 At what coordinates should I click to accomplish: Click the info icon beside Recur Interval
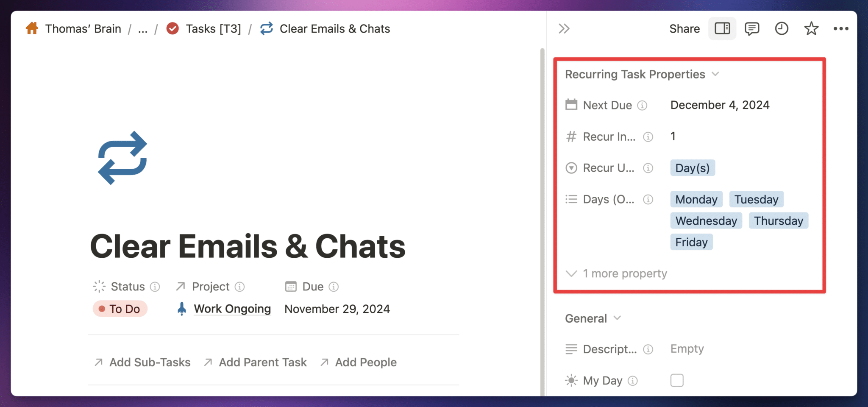click(x=648, y=137)
